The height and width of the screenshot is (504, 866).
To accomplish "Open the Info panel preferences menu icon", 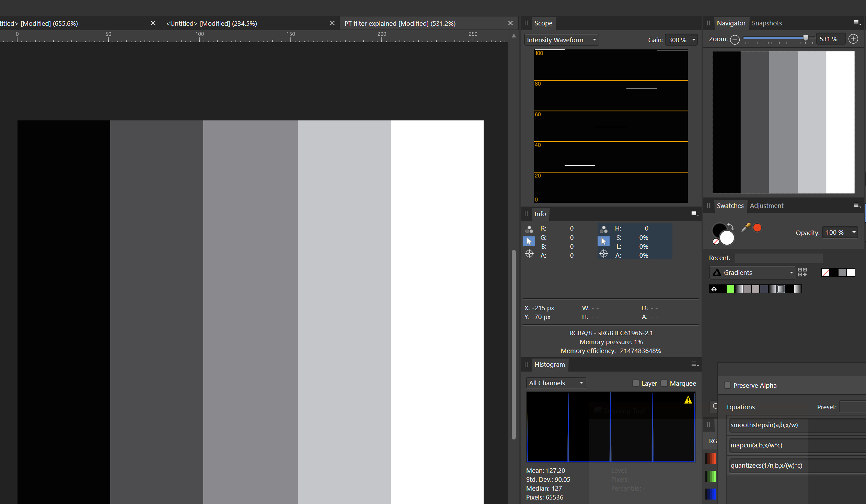I will (694, 213).
